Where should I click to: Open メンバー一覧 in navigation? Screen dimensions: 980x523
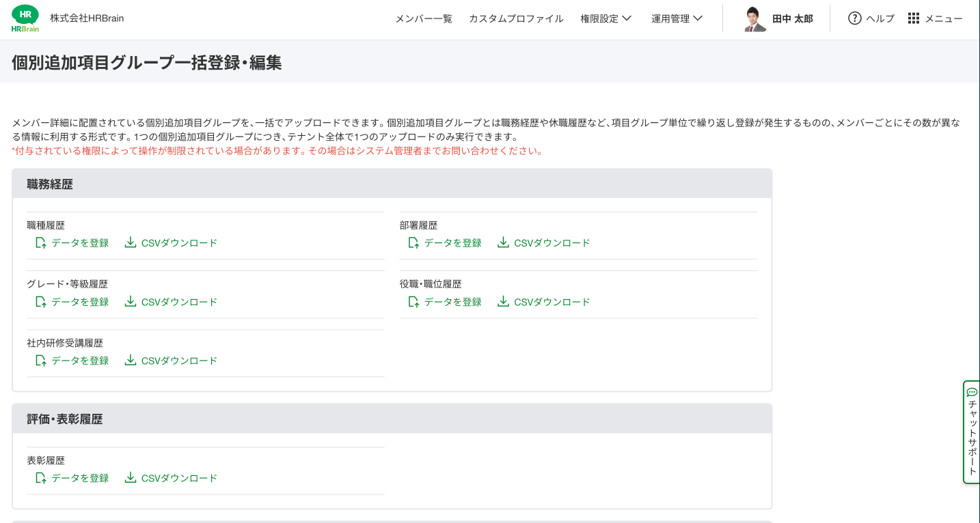coord(424,18)
